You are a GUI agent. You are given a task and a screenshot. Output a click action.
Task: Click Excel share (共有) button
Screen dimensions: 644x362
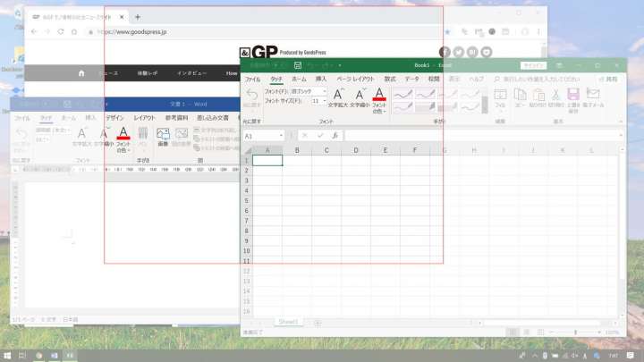coord(608,80)
